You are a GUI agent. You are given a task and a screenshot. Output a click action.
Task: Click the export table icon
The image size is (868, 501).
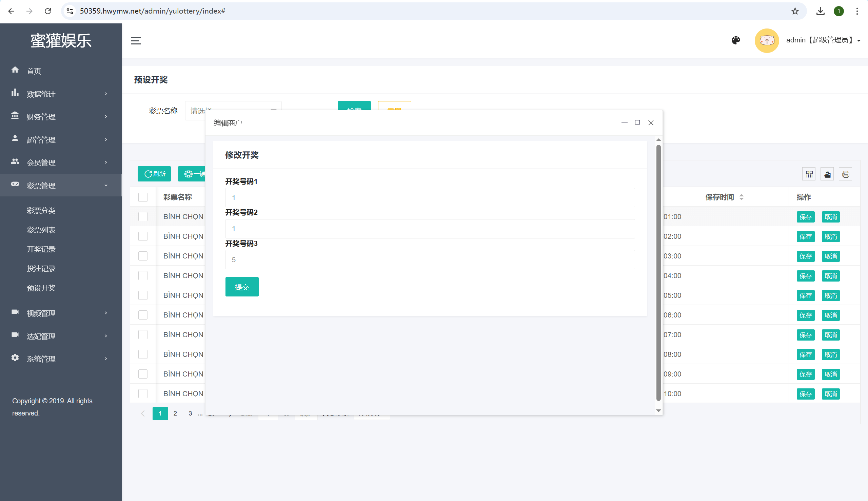tap(827, 174)
